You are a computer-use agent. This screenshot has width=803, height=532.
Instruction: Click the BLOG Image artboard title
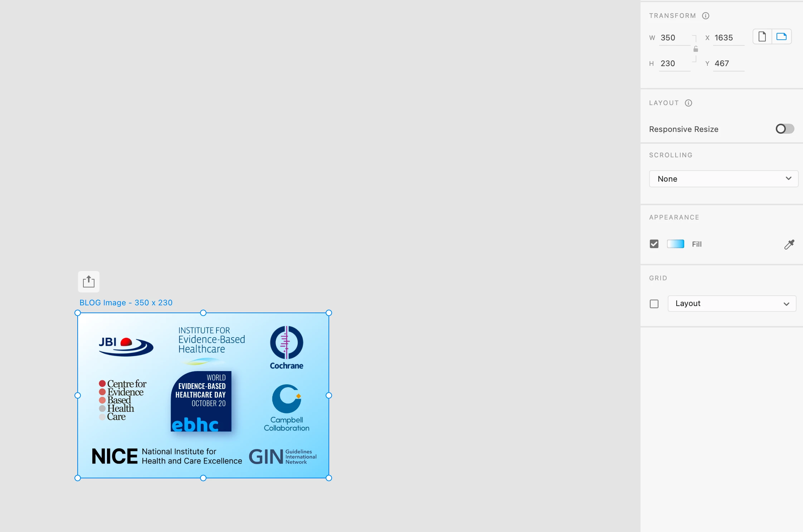[x=126, y=303]
